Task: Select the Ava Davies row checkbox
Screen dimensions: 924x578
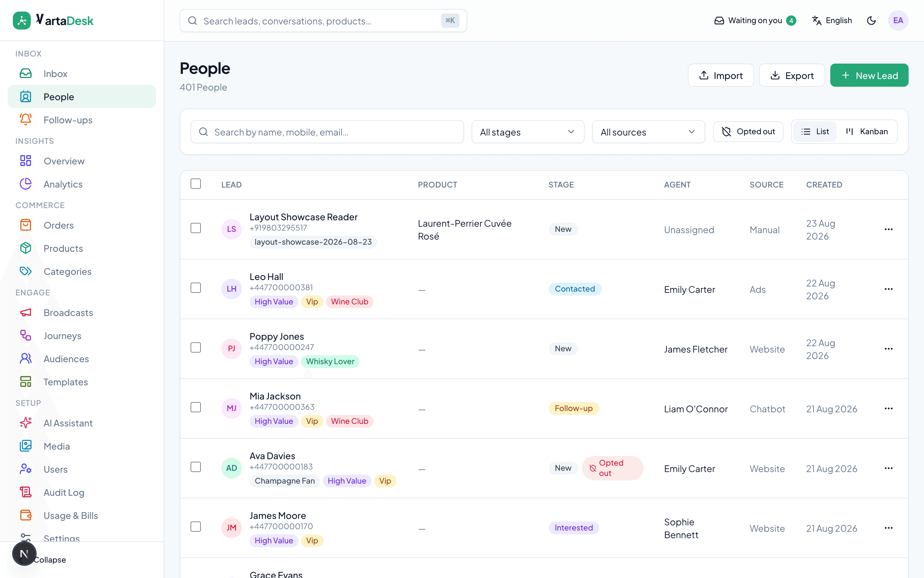Action: 195,467
